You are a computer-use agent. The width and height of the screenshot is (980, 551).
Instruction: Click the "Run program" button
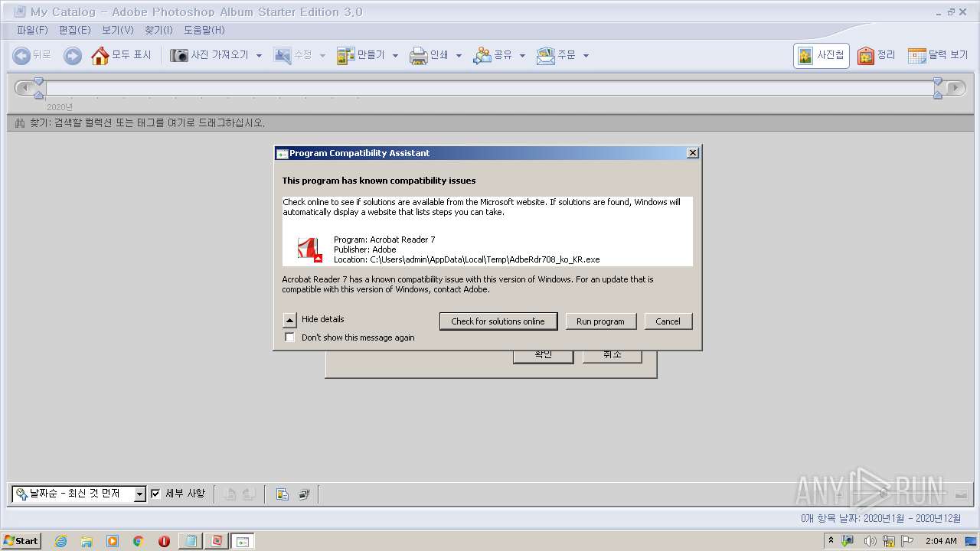click(600, 321)
